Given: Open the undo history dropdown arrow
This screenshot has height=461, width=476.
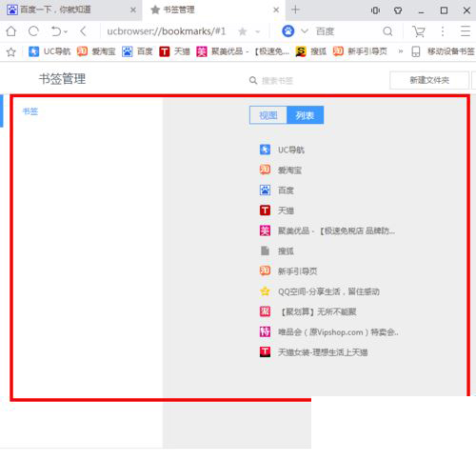Looking at the screenshot, I should coord(66,31).
